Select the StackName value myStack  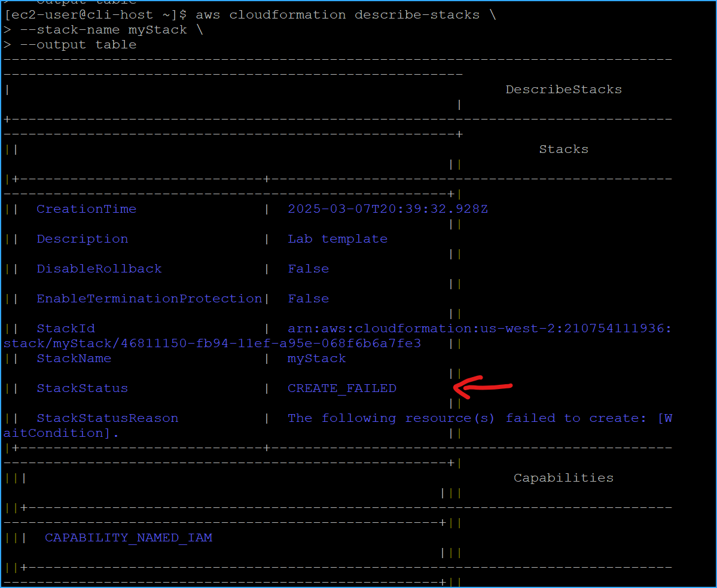click(x=316, y=358)
